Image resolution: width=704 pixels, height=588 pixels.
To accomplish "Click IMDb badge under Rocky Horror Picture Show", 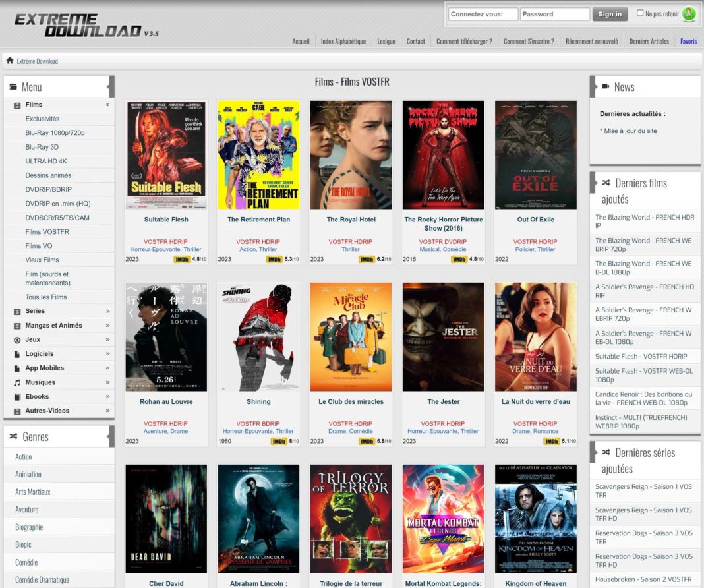I will pyautogui.click(x=459, y=260).
